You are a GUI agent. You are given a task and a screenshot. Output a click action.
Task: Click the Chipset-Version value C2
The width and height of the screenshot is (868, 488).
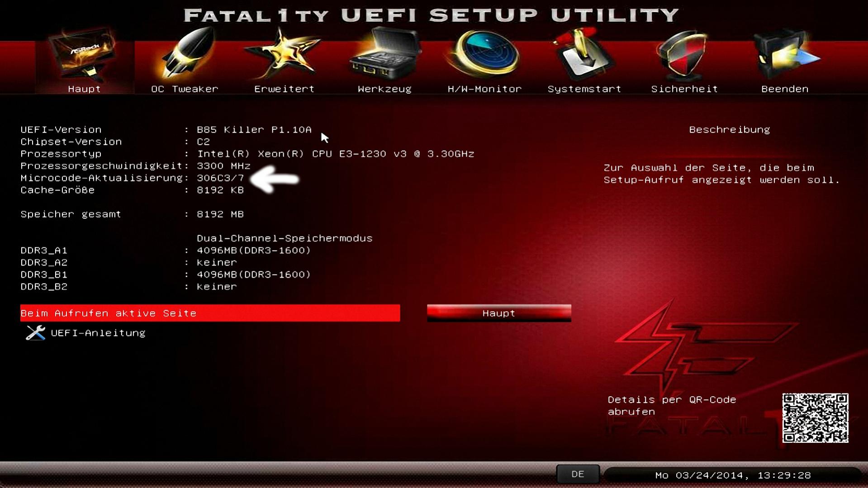click(204, 142)
